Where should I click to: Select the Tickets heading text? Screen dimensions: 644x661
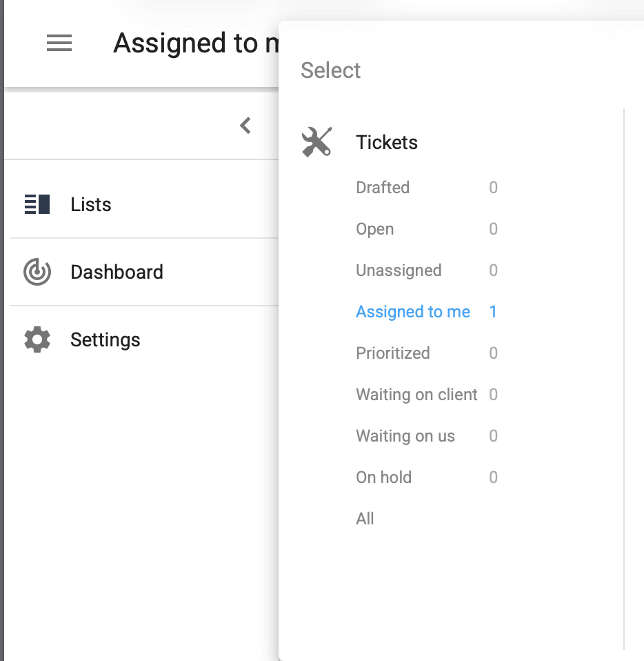387,142
